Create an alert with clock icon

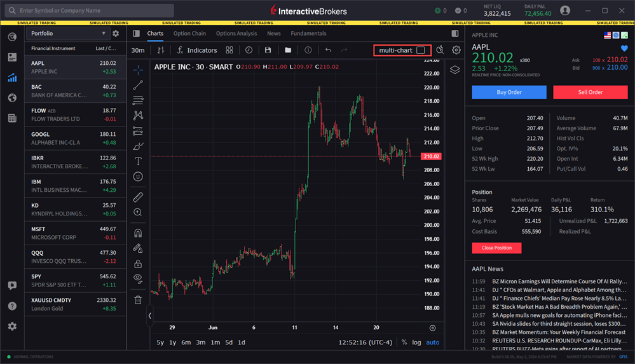coord(249,50)
